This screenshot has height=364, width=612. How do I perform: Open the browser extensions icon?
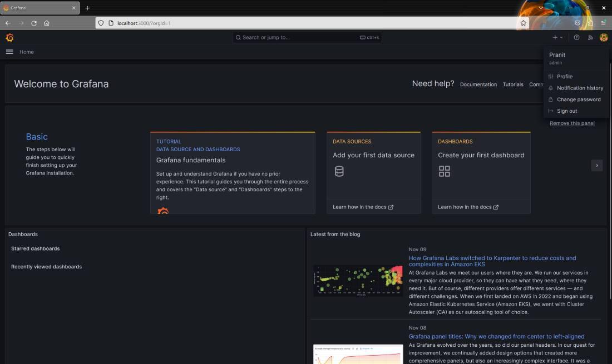coord(590,23)
